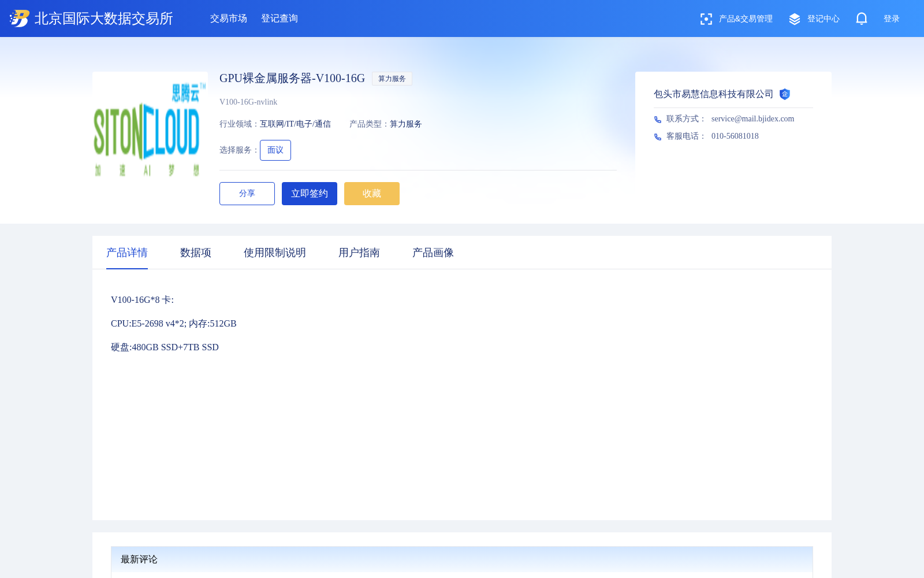Click the phone icon beside 客服电话
The image size is (924, 578).
click(658, 137)
